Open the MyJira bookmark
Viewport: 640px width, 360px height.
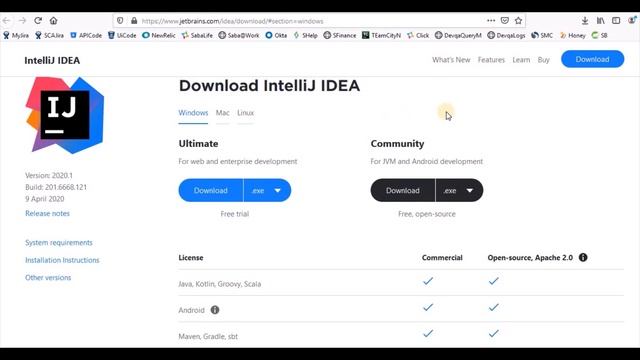pyautogui.click(x=16, y=36)
